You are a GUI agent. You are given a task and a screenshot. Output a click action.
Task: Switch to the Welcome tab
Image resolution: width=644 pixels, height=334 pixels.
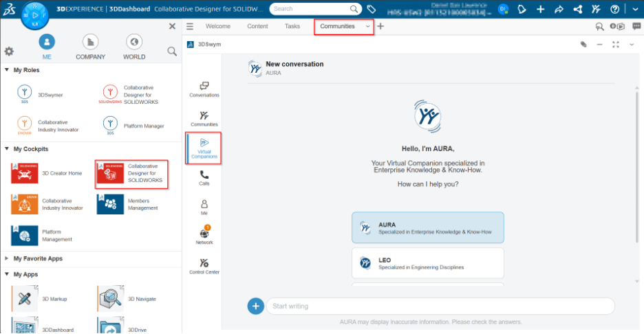(217, 26)
